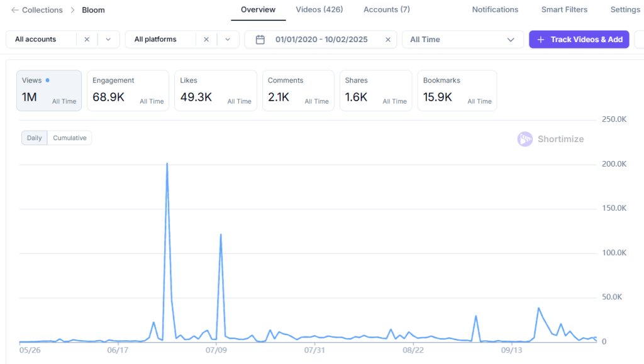Expand the All platforms dropdown chevron
644x364 pixels.
[x=228, y=39]
